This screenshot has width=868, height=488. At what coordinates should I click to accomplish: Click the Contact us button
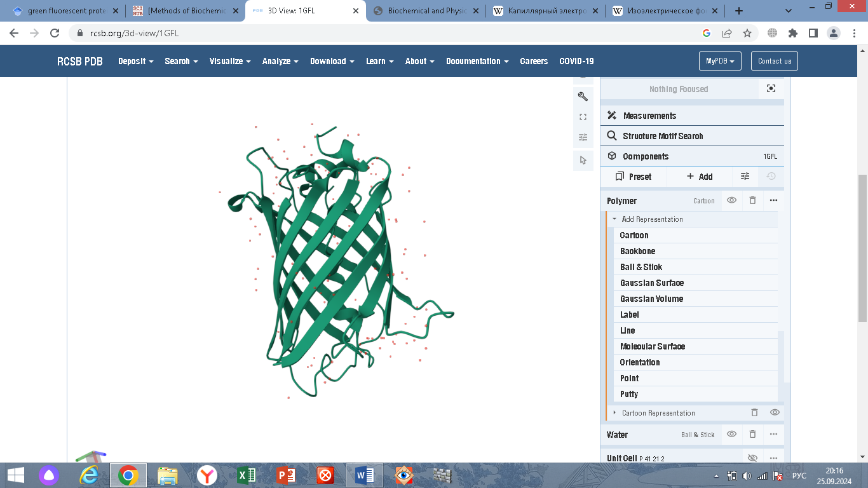click(775, 61)
